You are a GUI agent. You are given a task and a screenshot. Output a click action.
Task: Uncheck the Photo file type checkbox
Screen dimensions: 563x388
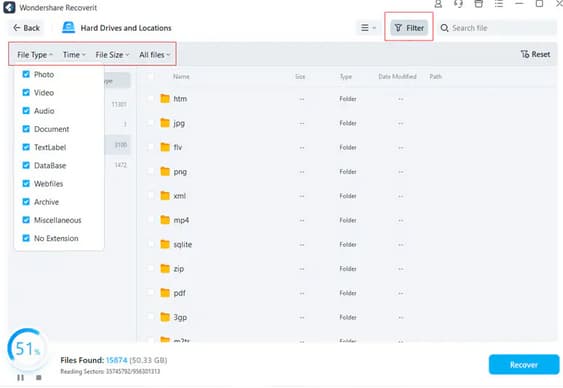click(x=26, y=74)
